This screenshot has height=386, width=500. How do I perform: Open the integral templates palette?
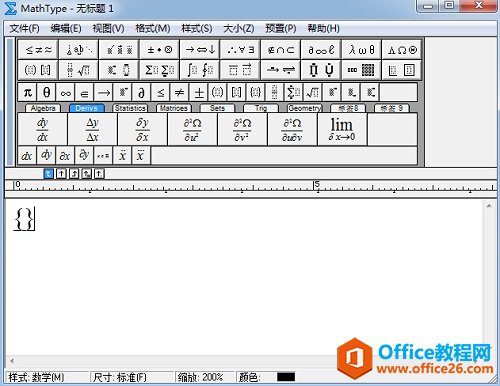coord(200,70)
